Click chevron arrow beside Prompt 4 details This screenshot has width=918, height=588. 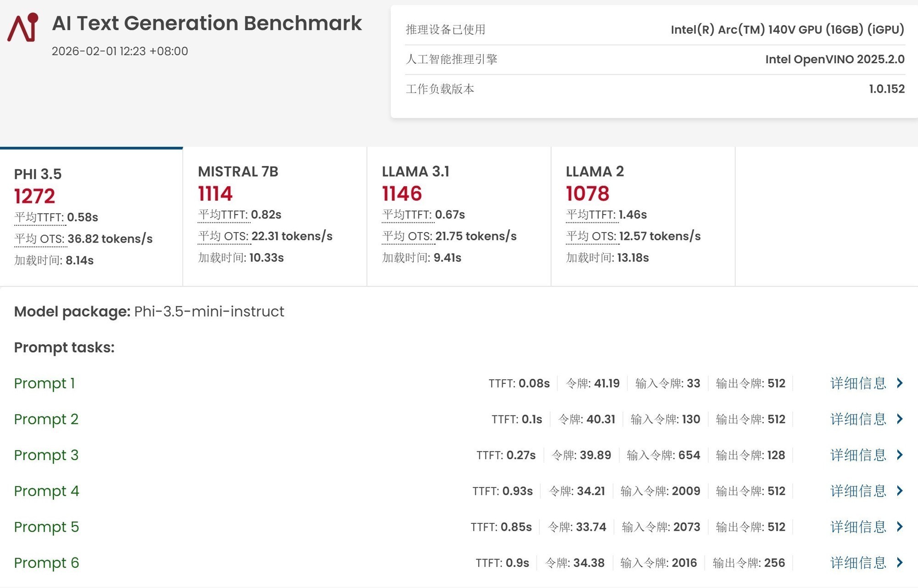[900, 491]
